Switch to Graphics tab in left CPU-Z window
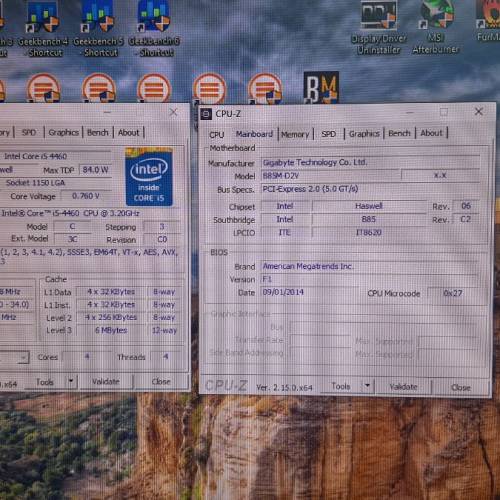500x500 pixels. click(x=63, y=132)
